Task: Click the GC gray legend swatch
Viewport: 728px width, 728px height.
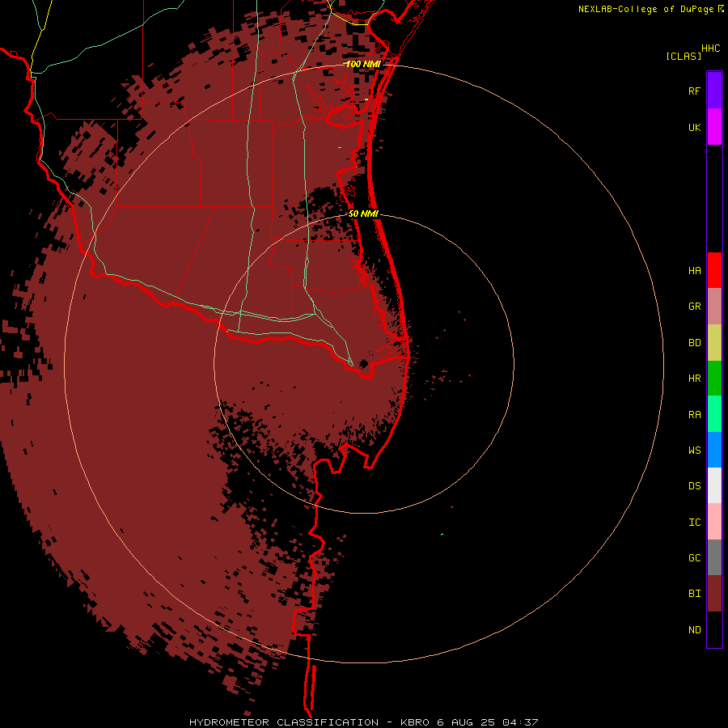Action: pos(714,557)
